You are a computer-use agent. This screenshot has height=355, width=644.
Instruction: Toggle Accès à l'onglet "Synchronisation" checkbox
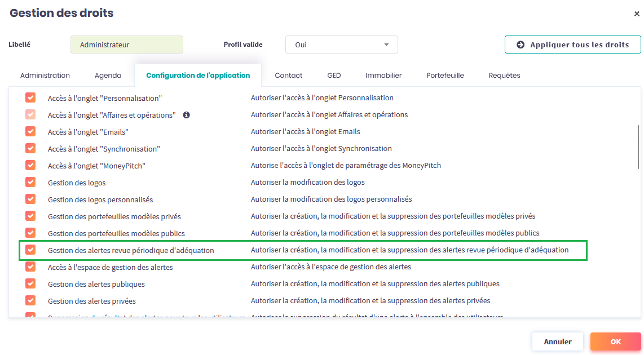click(x=30, y=148)
